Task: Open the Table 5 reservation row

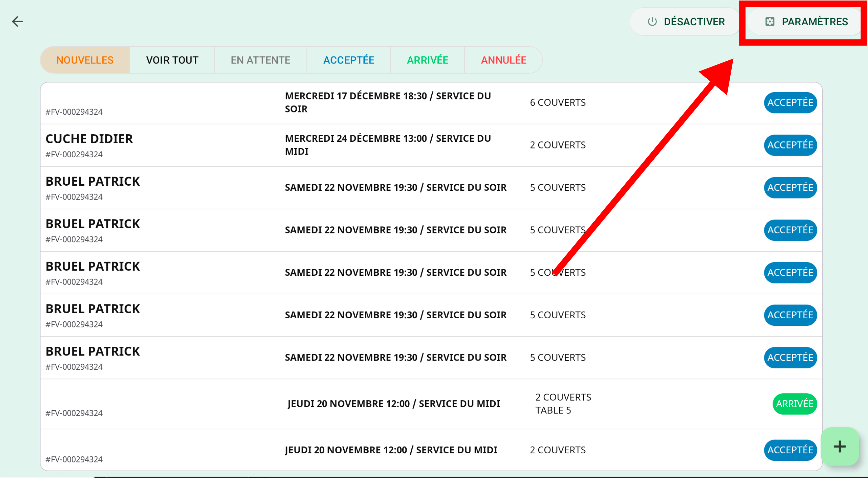Action: coord(393,404)
